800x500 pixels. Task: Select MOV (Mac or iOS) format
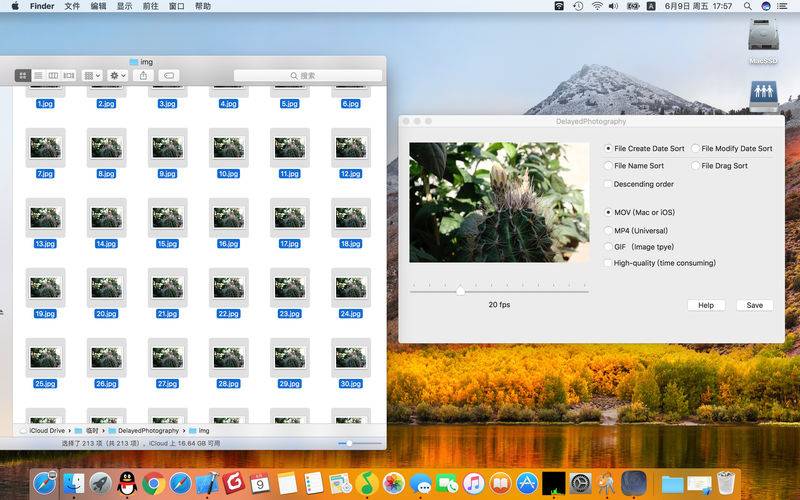(640, 212)
